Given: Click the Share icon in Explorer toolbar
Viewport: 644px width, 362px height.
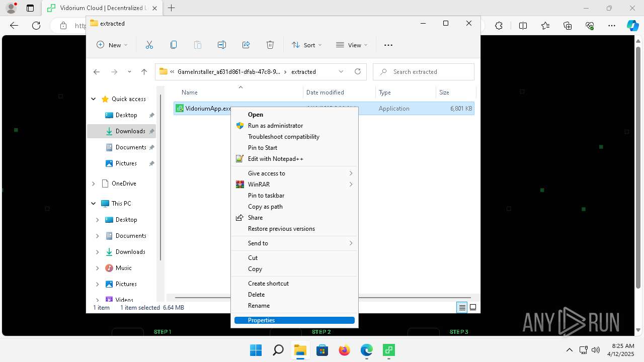Looking at the screenshot, I should pyautogui.click(x=246, y=45).
